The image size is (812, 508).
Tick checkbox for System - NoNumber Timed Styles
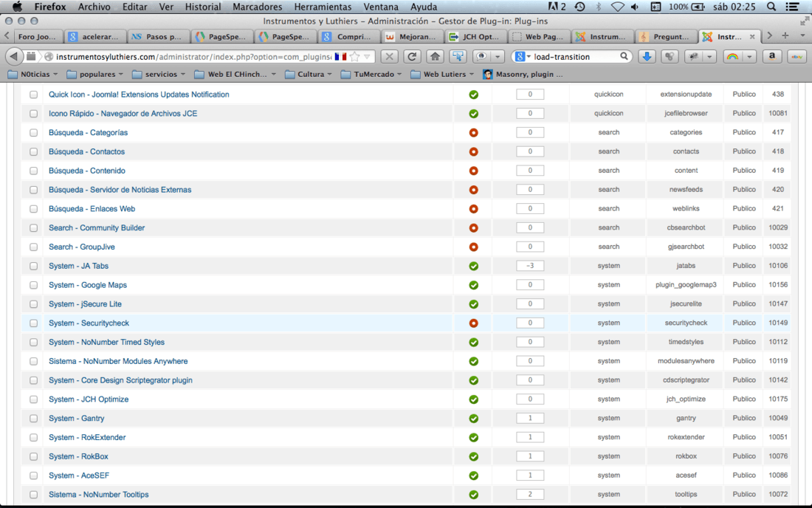pyautogui.click(x=34, y=343)
